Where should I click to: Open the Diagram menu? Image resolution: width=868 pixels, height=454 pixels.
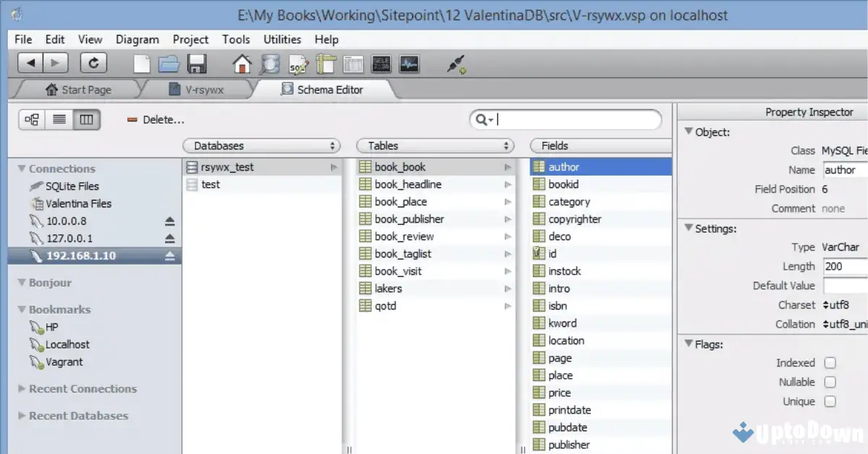click(137, 40)
